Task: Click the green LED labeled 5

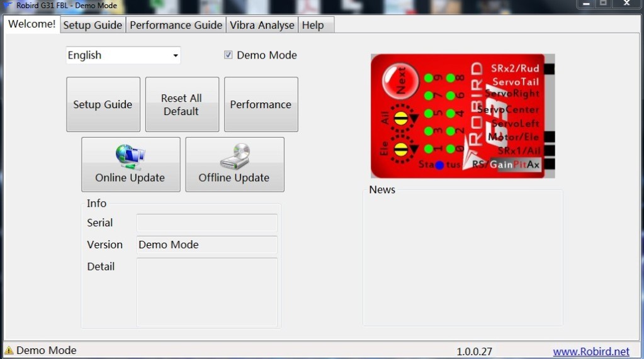Action: (x=428, y=113)
